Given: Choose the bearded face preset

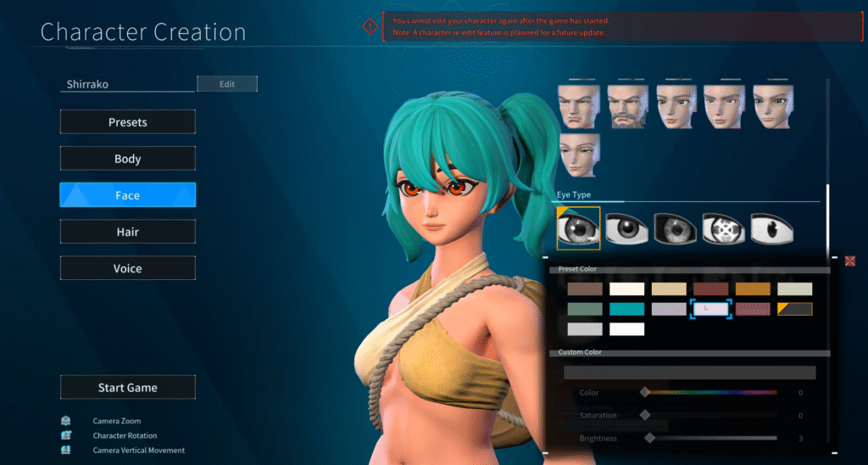Looking at the screenshot, I should (x=627, y=106).
